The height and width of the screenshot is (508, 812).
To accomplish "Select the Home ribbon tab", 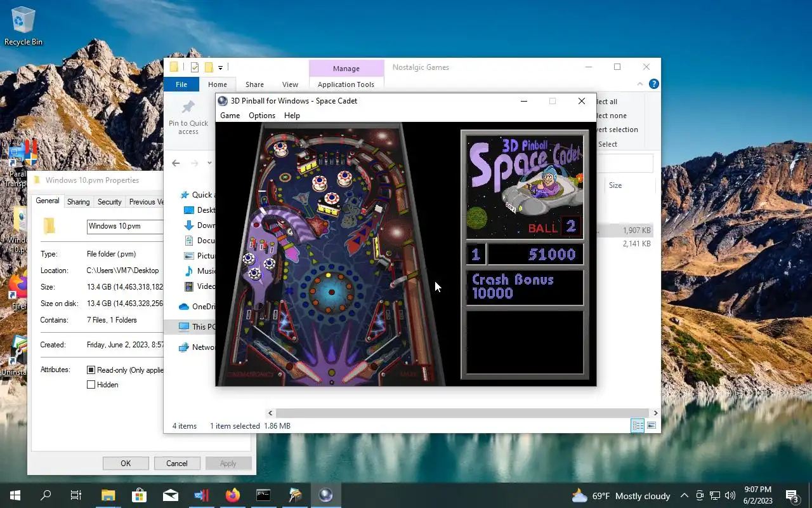I will point(218,84).
